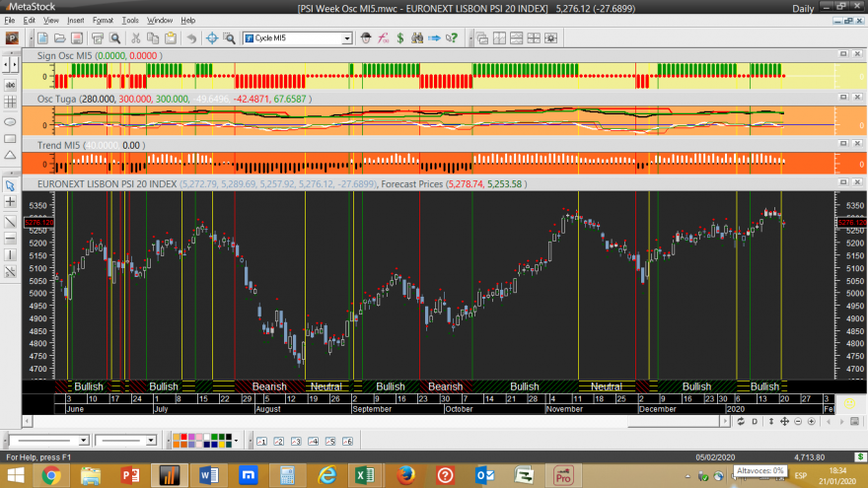The width and height of the screenshot is (868, 488).
Task: Select the trendline drawing tool
Action: pyautogui.click(x=10, y=222)
